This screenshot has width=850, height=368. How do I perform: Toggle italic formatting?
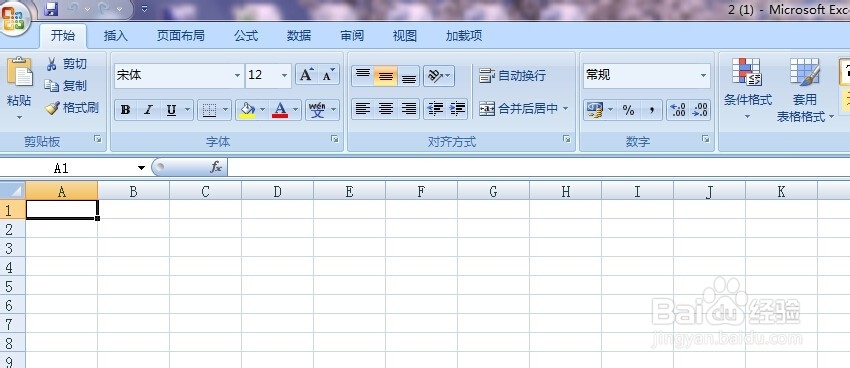pyautogui.click(x=148, y=110)
